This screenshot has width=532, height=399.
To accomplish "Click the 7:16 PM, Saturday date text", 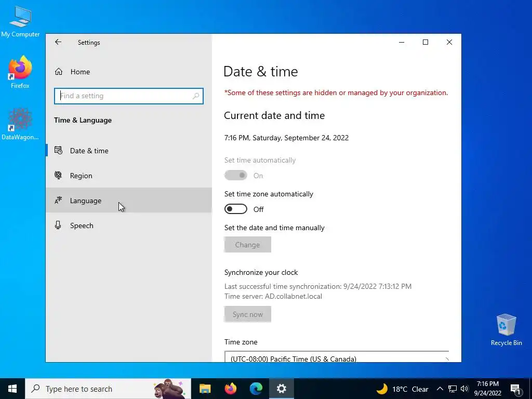I will [x=286, y=138].
